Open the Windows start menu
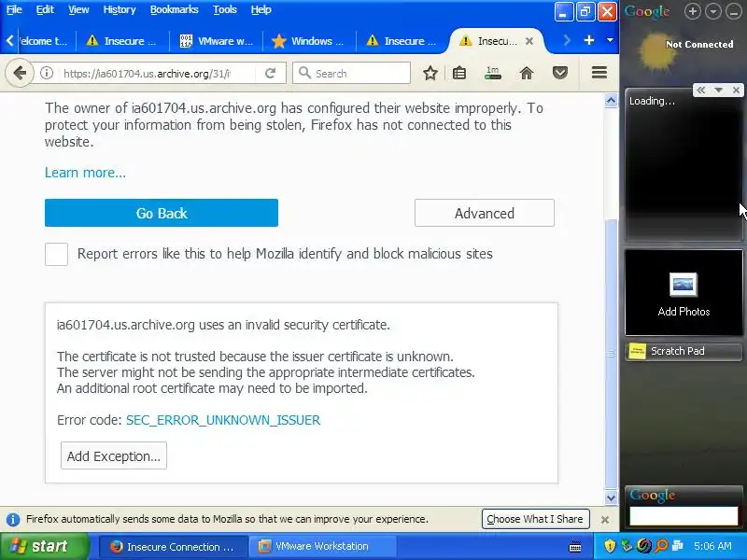Screen dimensions: 747x560 44,546
